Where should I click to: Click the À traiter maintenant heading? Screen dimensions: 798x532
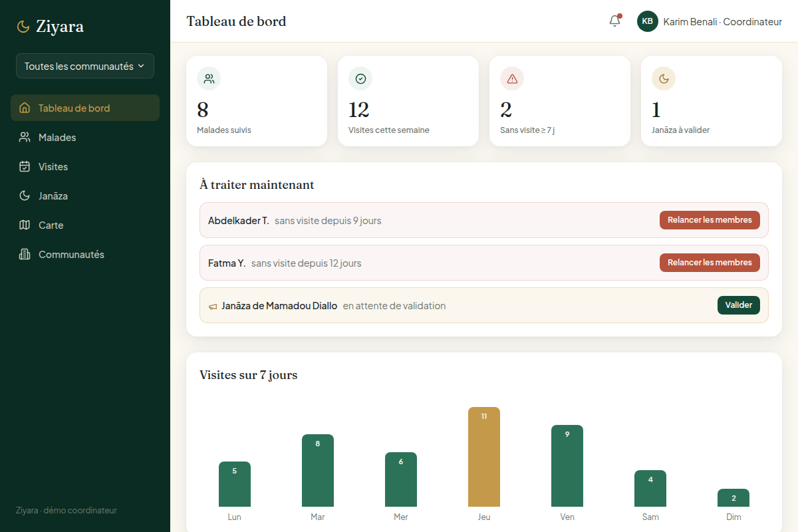pos(257,185)
